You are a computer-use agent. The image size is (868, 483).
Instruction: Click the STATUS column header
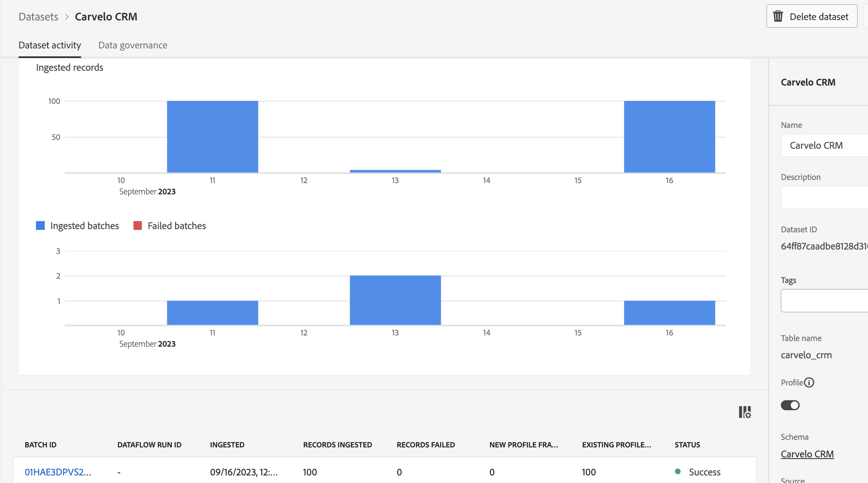point(687,445)
